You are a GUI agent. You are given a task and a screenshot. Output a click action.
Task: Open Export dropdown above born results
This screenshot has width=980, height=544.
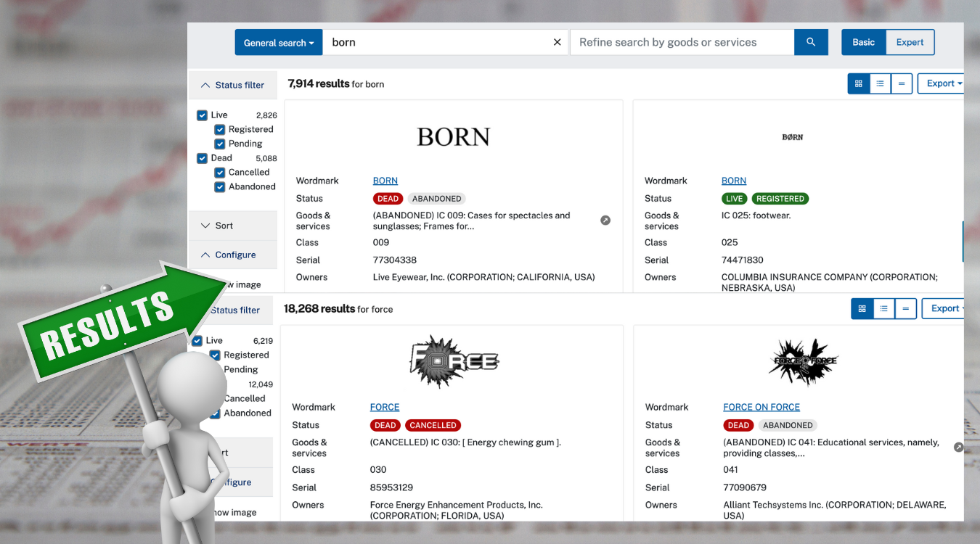click(x=942, y=83)
